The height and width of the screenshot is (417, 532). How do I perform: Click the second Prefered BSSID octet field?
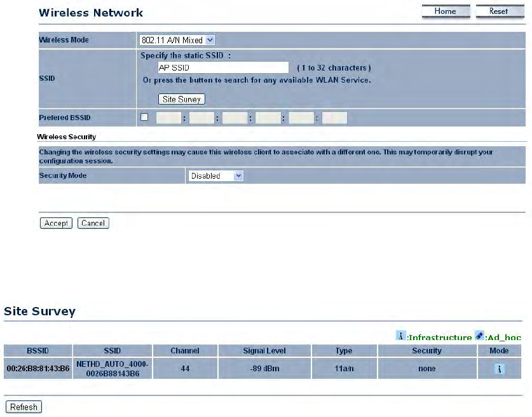[x=201, y=118]
